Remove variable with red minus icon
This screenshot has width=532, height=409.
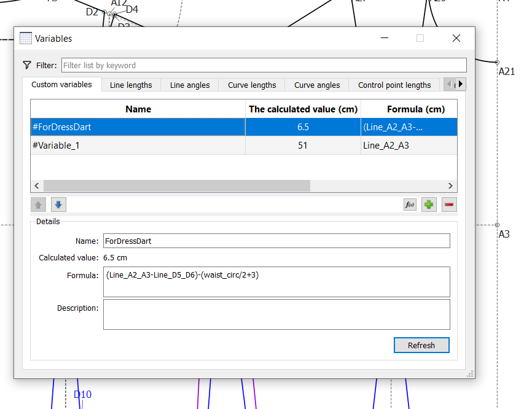pyautogui.click(x=449, y=204)
